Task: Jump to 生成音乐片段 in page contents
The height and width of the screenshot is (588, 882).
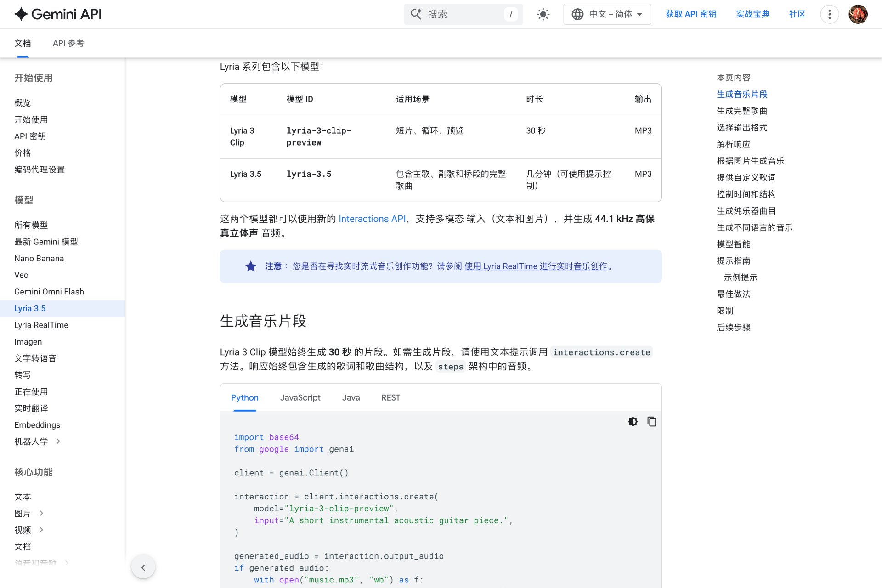Action: [742, 95]
